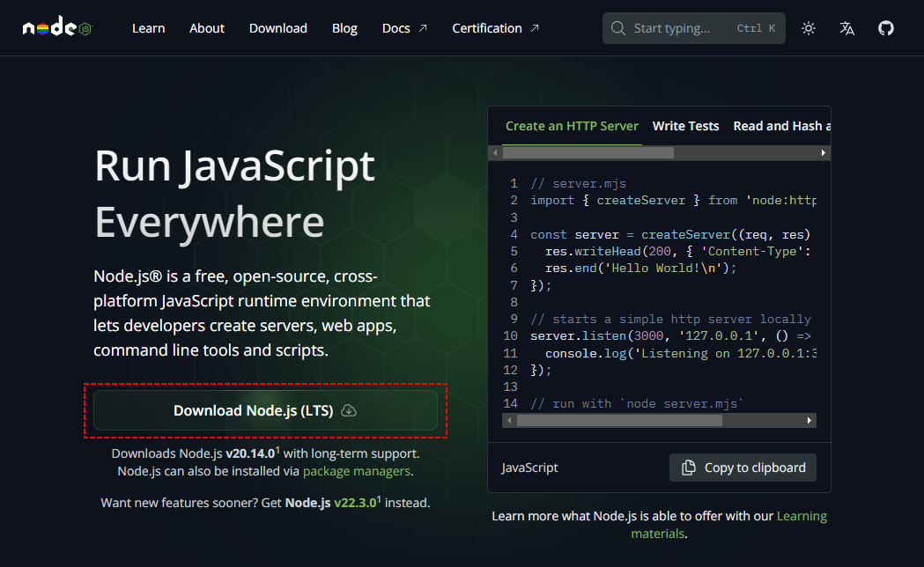Open the language selector icon
924x567 pixels.
(846, 28)
